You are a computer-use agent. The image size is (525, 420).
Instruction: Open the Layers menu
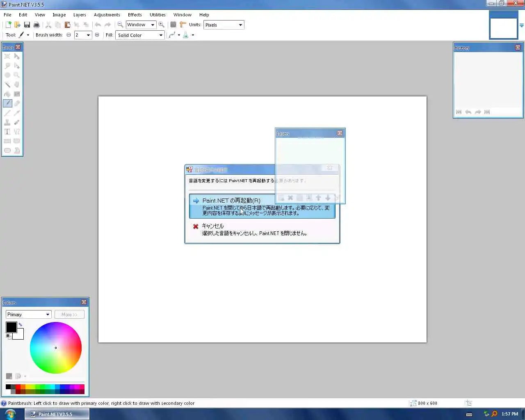click(80, 15)
